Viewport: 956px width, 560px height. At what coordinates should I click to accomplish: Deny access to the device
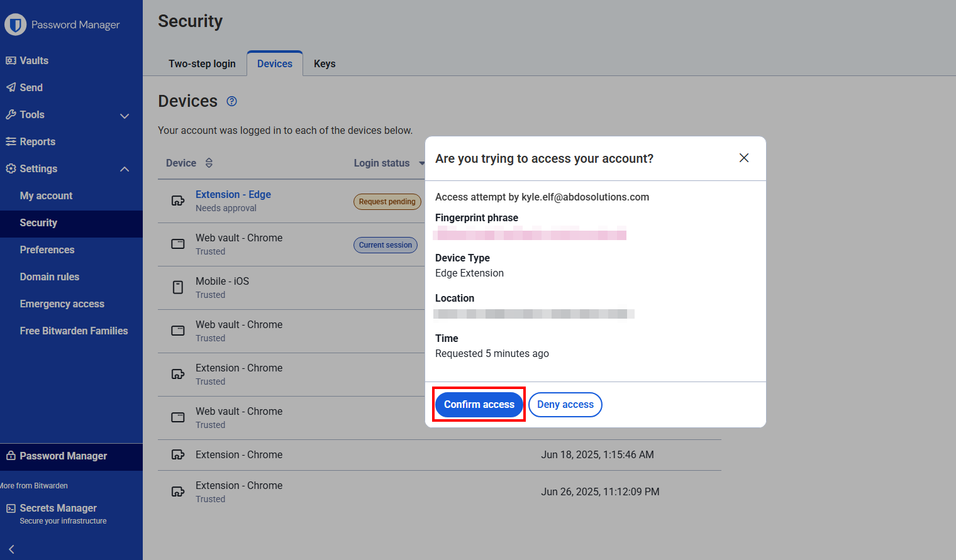pyautogui.click(x=565, y=405)
